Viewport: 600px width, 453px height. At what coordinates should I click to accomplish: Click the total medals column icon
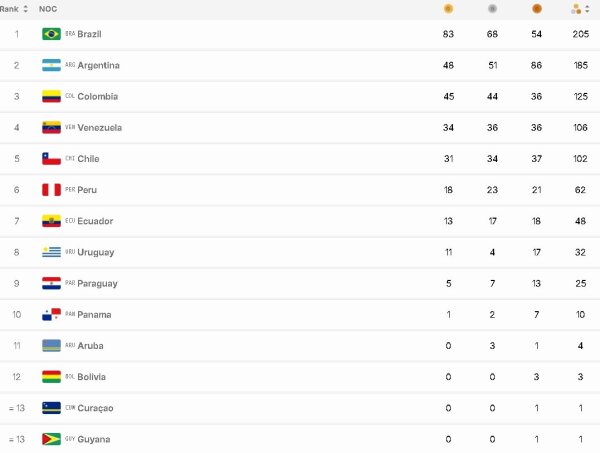576,9
